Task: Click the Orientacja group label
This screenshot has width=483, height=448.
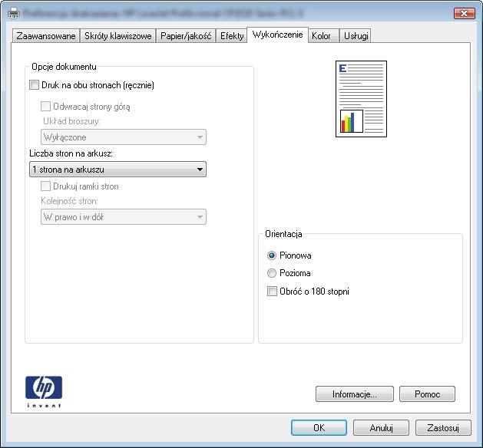Action: [x=283, y=234]
